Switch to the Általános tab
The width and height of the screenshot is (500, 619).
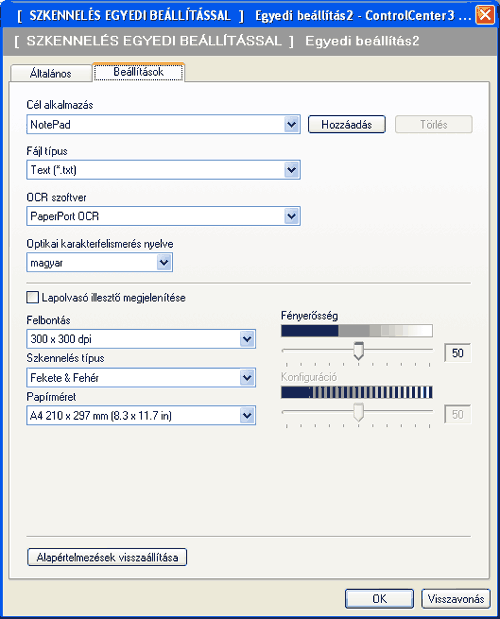pyautogui.click(x=51, y=73)
